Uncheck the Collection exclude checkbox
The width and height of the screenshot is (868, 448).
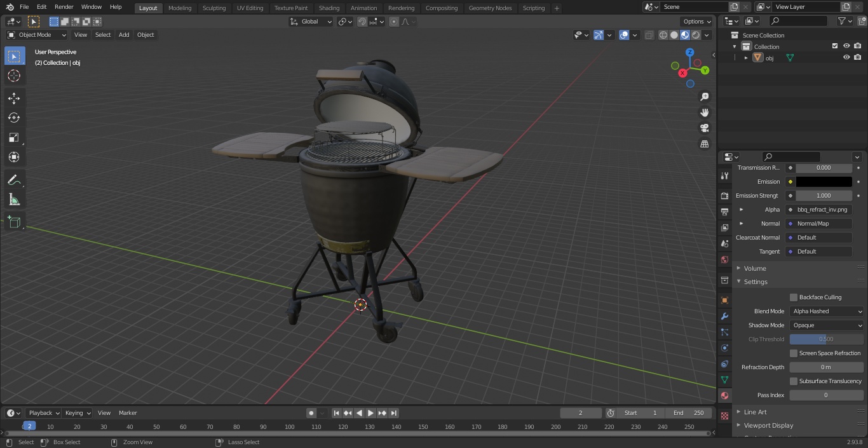835,46
